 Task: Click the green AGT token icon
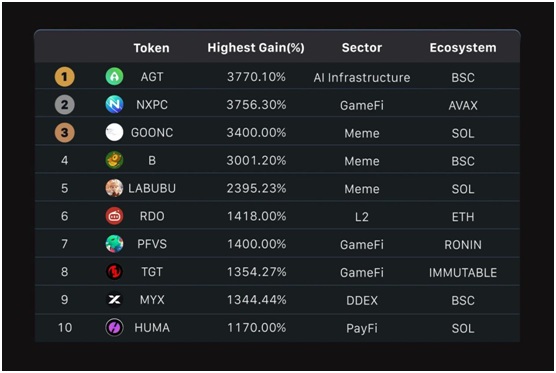(x=114, y=77)
